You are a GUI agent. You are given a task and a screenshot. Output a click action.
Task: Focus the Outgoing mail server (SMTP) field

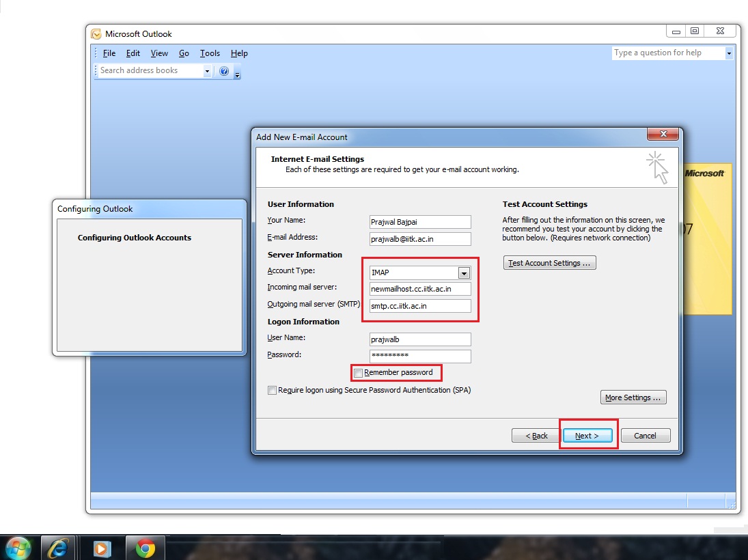420,306
